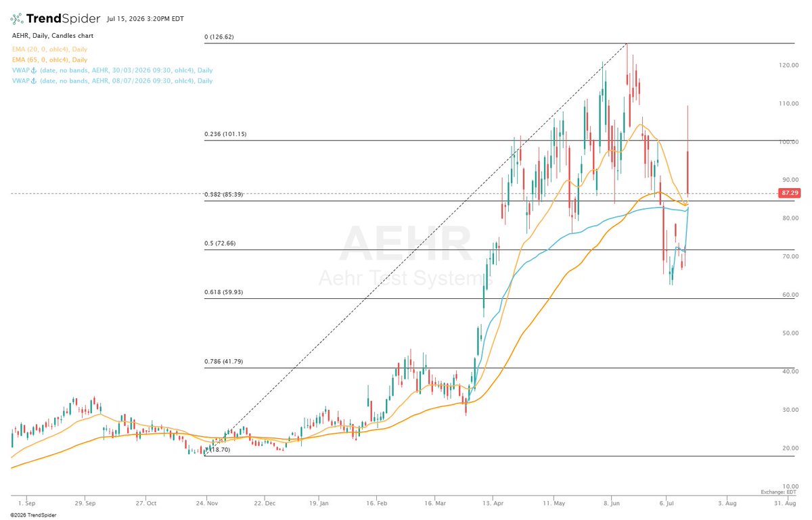Viewport: 812px width, 520px height.
Task: Select the VWAP anchored 08/07/2026 indicator label
Action: pyautogui.click(x=112, y=80)
